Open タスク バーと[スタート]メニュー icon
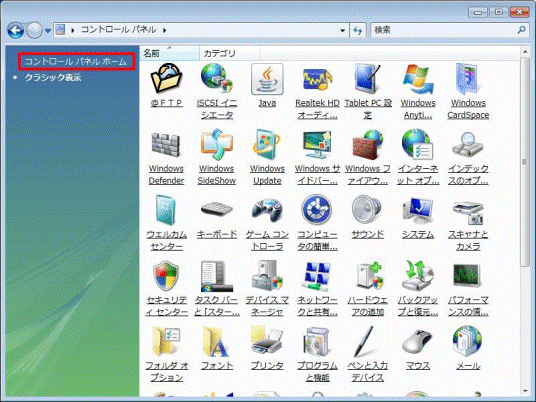The height and width of the screenshot is (402, 536). click(217, 276)
